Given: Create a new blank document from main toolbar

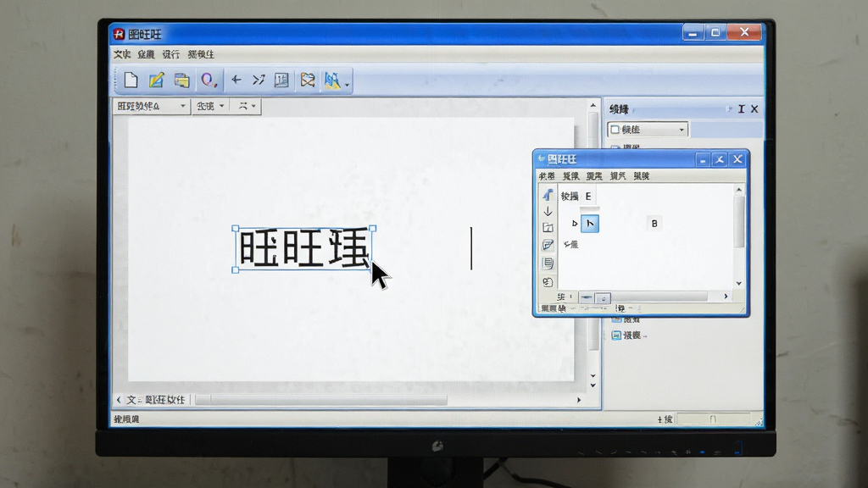Looking at the screenshot, I should tap(131, 80).
